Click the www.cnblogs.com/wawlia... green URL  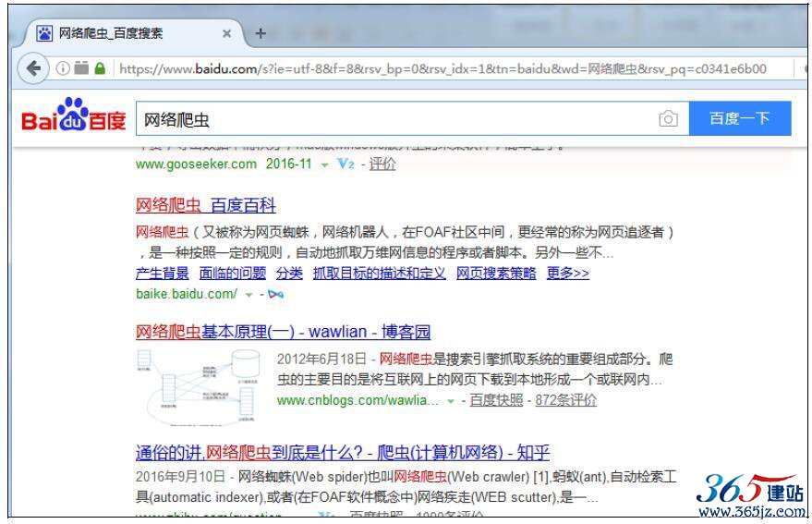[x=358, y=400]
